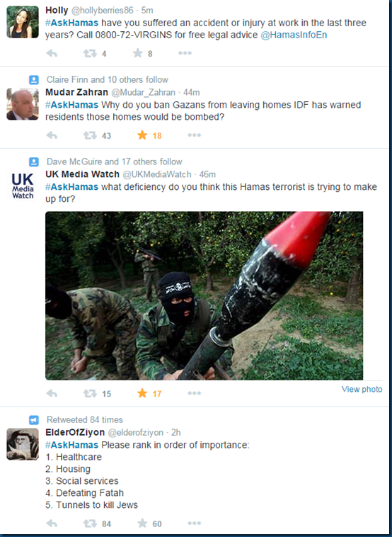Viewport: 392px width, 537px height.
Task: Open more options on Holly's tweet
Action: (185, 52)
